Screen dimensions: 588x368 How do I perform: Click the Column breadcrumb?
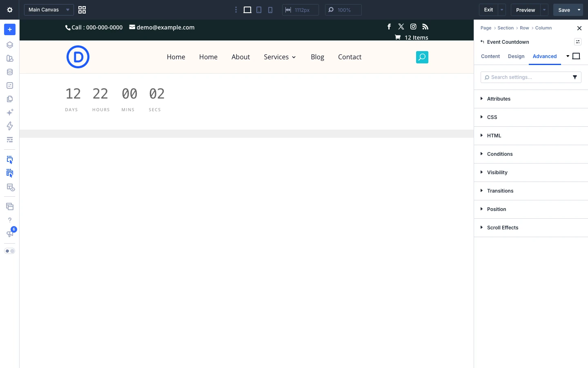coord(543,28)
